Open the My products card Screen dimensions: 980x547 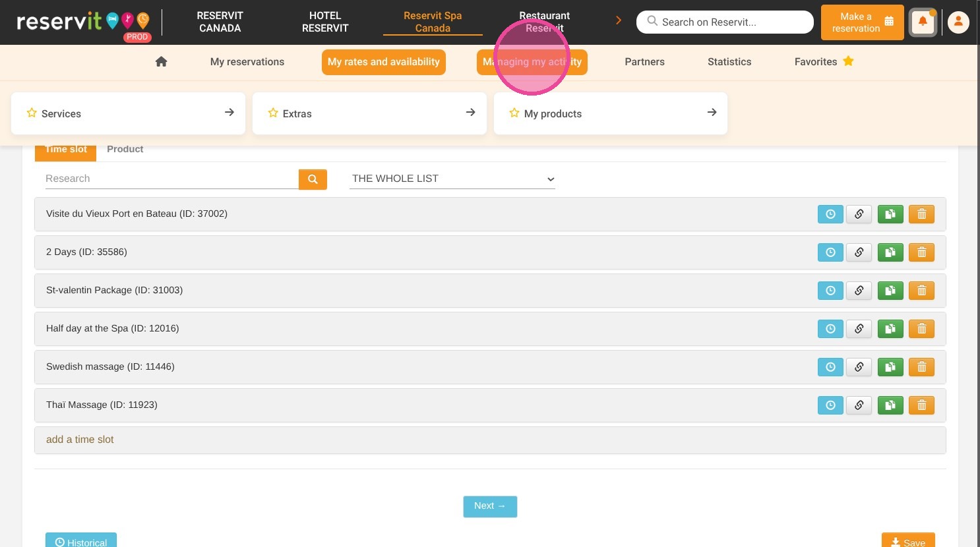[x=611, y=113]
